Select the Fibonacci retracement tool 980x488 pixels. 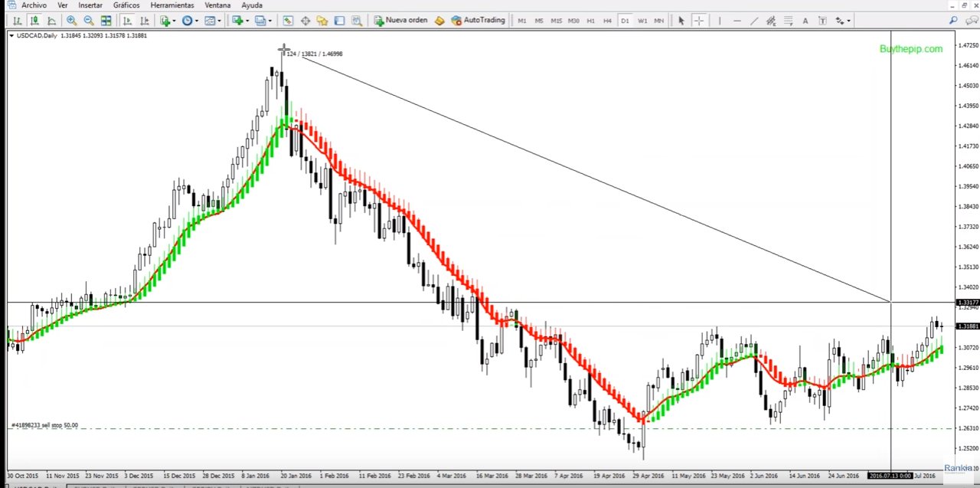coord(789,21)
